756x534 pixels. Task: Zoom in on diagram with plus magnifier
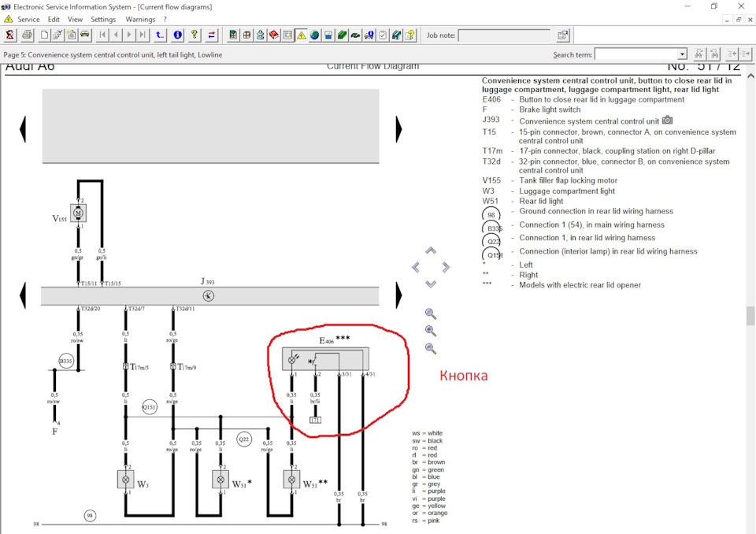click(431, 331)
